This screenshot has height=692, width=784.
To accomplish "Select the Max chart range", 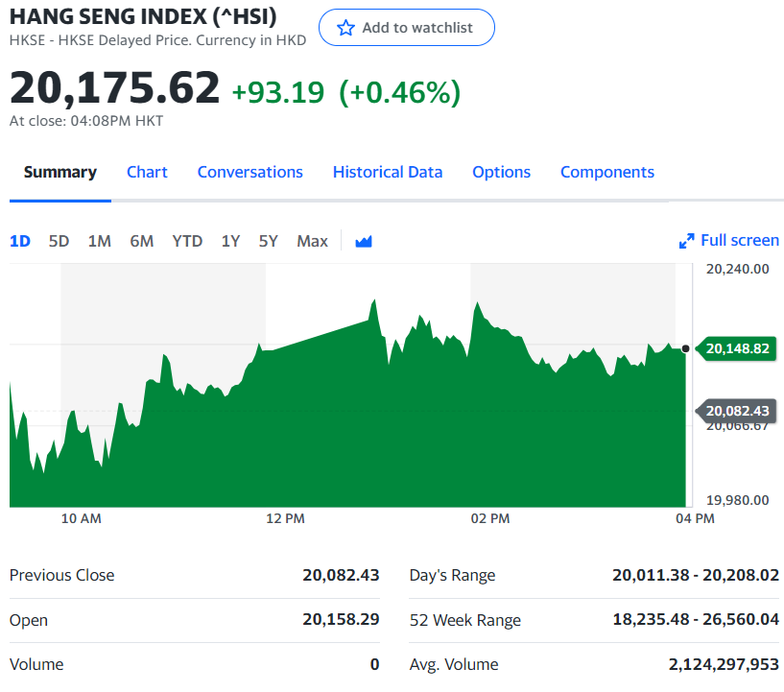I will pyautogui.click(x=312, y=242).
